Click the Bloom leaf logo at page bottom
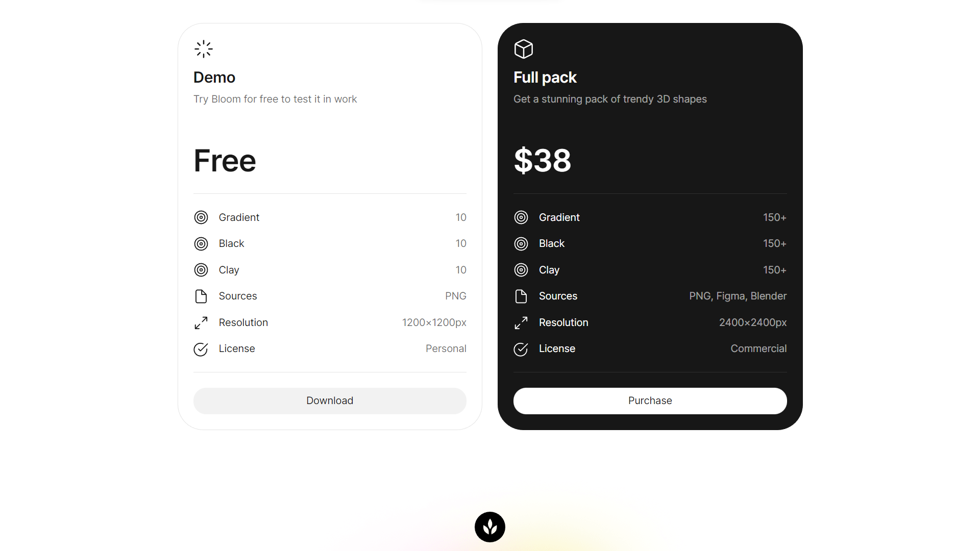The width and height of the screenshot is (980, 551). (490, 527)
